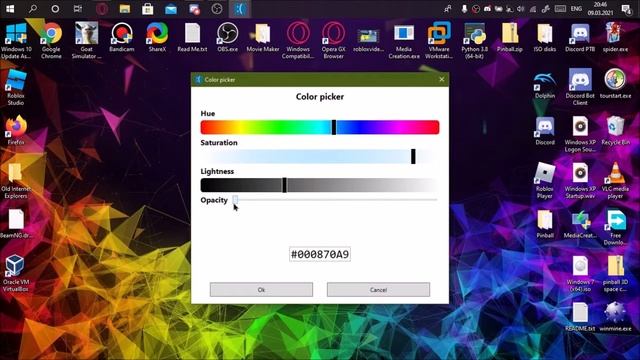Open Recycle Bin icon

click(615, 131)
